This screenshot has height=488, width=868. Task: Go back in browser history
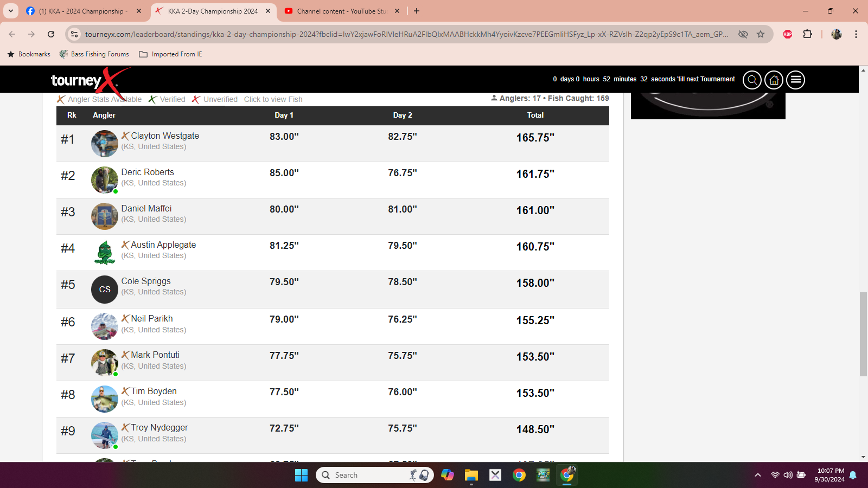click(x=12, y=34)
